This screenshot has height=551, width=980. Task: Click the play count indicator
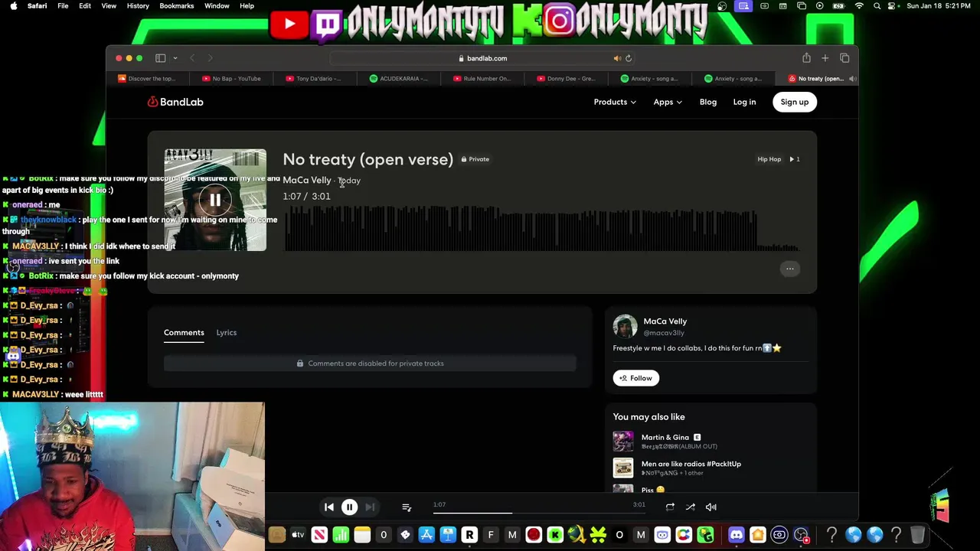(794, 159)
